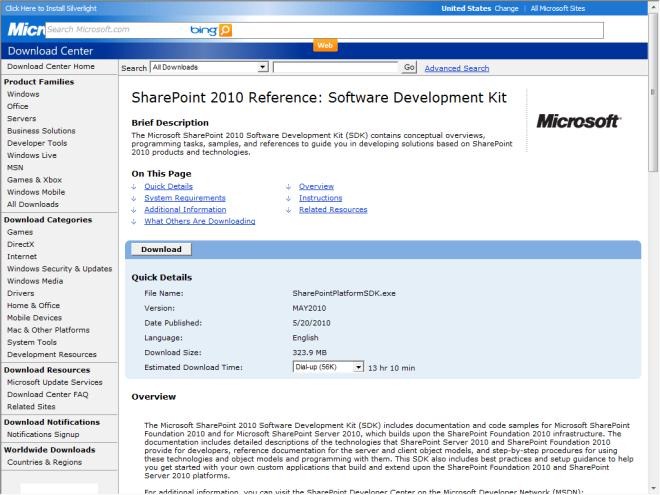This screenshot has height=495, width=660.
Task: Open the All Downloads search dropdown
Action: tap(210, 67)
